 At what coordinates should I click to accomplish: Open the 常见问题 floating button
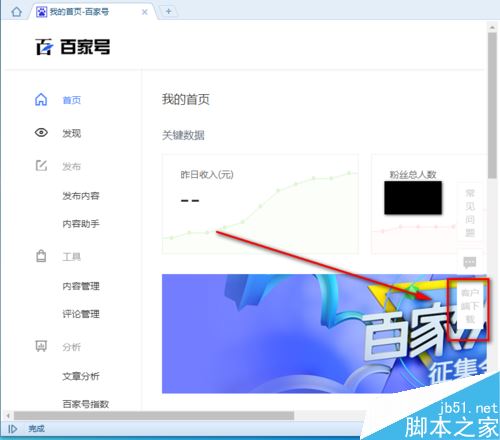(x=470, y=212)
